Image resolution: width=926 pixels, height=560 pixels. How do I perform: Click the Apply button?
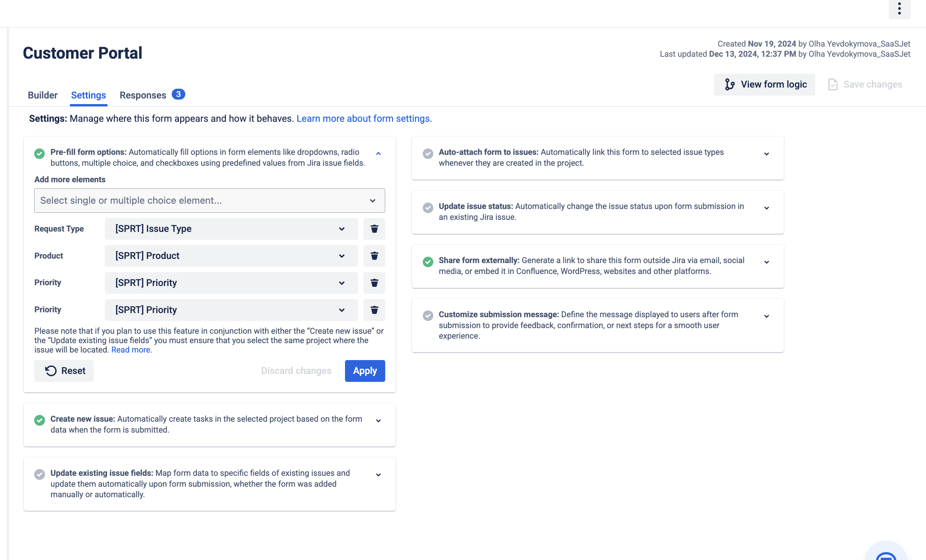365,371
